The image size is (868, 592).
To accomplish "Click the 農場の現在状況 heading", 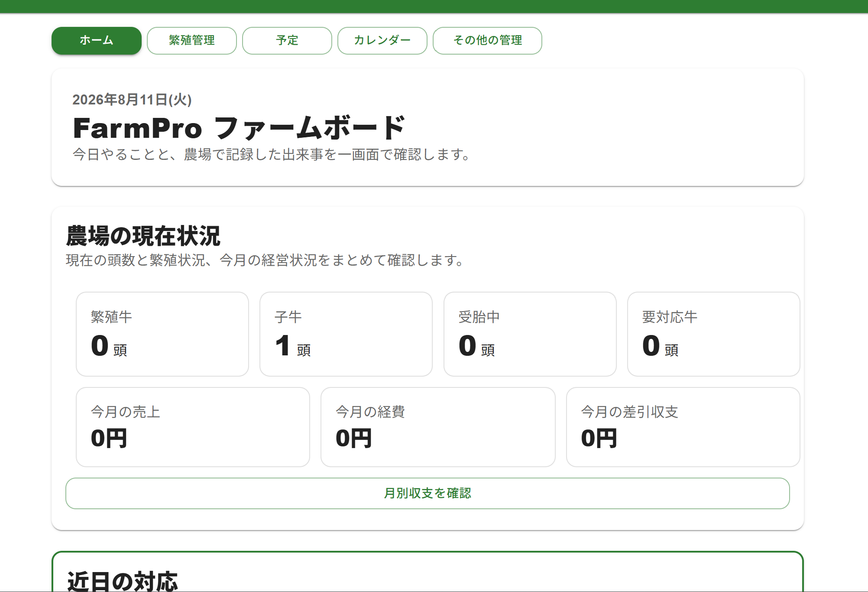I will coord(143,236).
